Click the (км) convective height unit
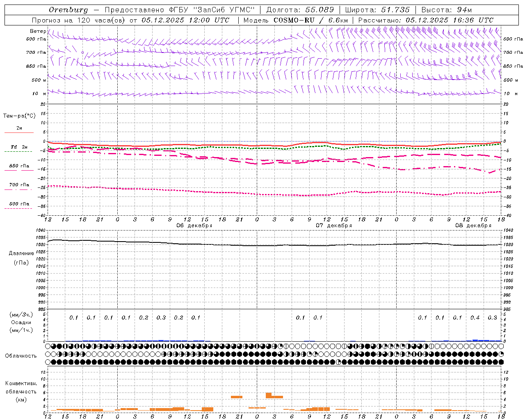The width and height of the screenshot is (525, 420). (x=21, y=399)
